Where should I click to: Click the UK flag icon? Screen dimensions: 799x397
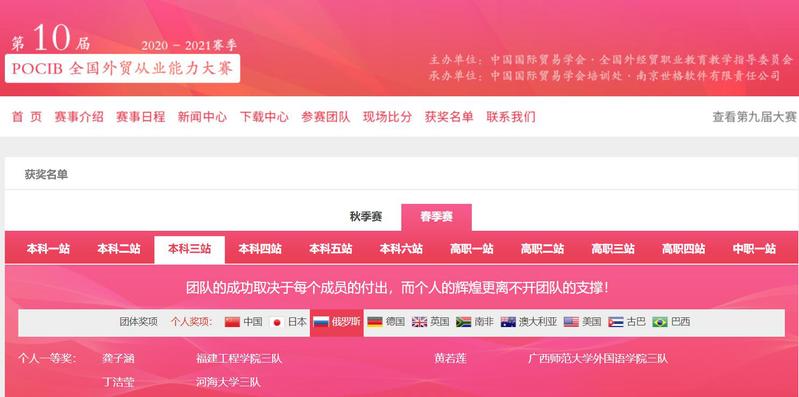[419, 322]
